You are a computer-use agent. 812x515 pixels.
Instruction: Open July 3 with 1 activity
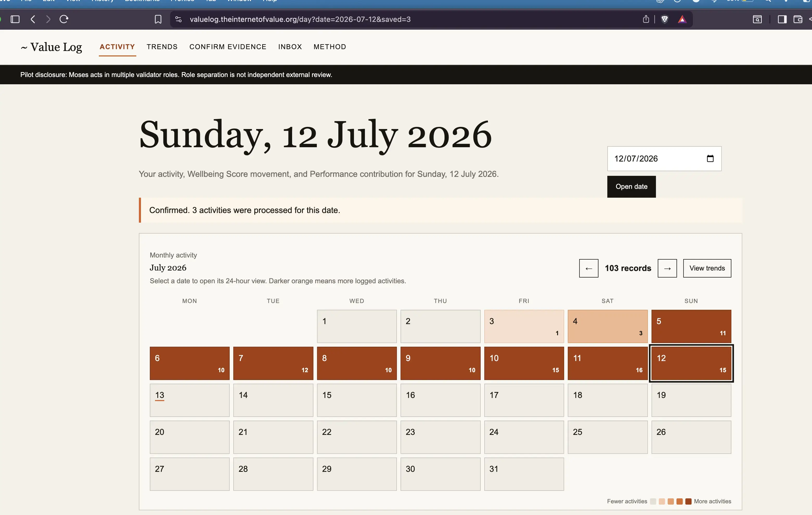click(x=524, y=326)
